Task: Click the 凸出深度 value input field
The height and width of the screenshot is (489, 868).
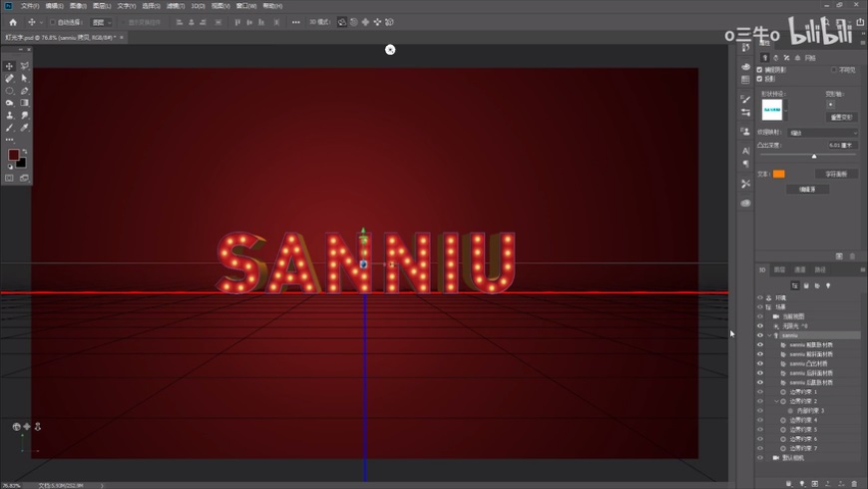Action: (x=840, y=145)
